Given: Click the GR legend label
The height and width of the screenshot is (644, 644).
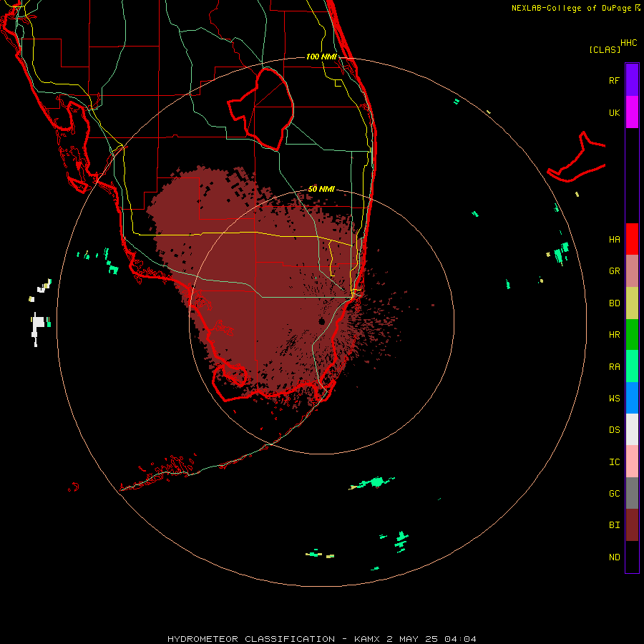Looking at the screenshot, I should (x=614, y=271).
